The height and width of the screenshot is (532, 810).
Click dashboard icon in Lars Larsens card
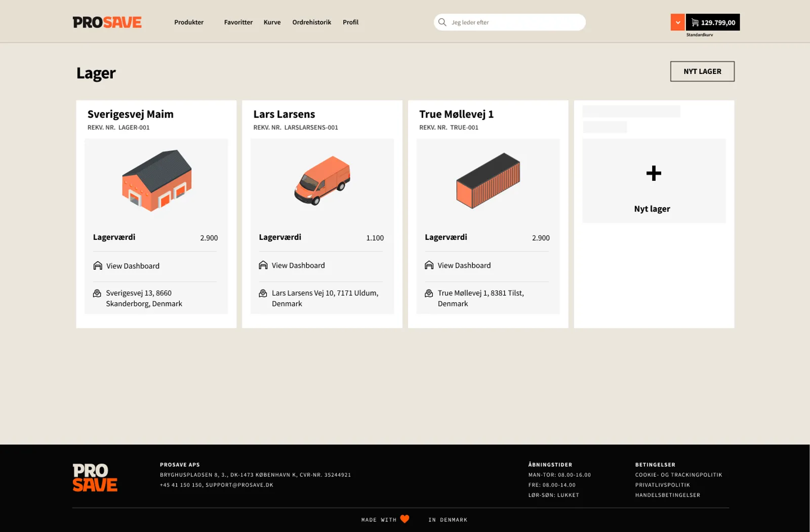tap(263, 265)
